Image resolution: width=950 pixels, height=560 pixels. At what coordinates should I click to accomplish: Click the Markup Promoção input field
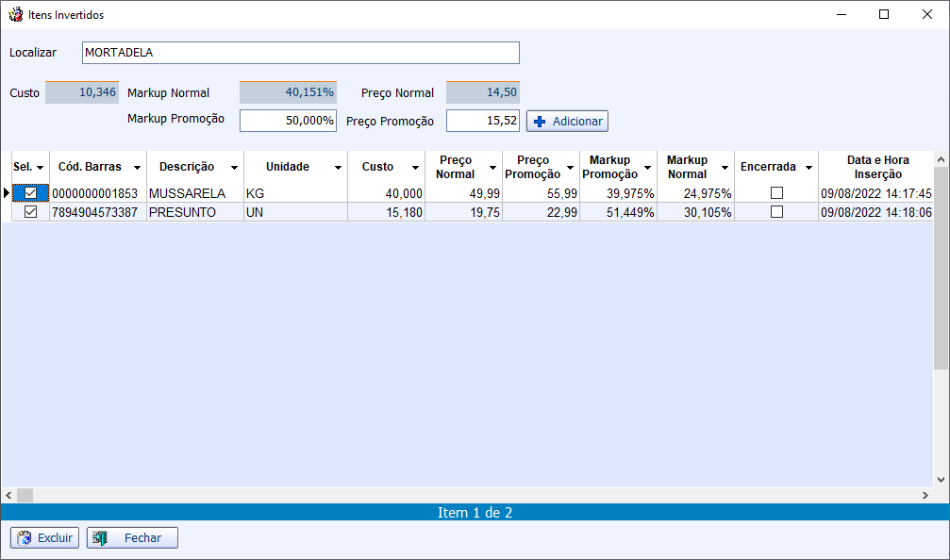pyautogui.click(x=288, y=121)
